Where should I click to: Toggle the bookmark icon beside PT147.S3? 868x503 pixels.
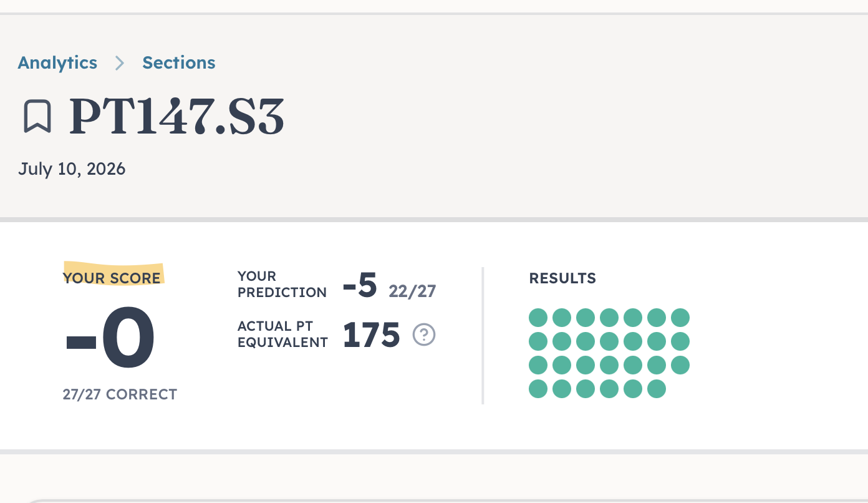(37, 117)
